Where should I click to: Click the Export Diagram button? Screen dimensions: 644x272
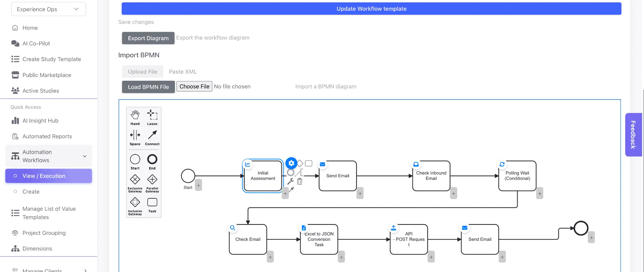click(148, 38)
